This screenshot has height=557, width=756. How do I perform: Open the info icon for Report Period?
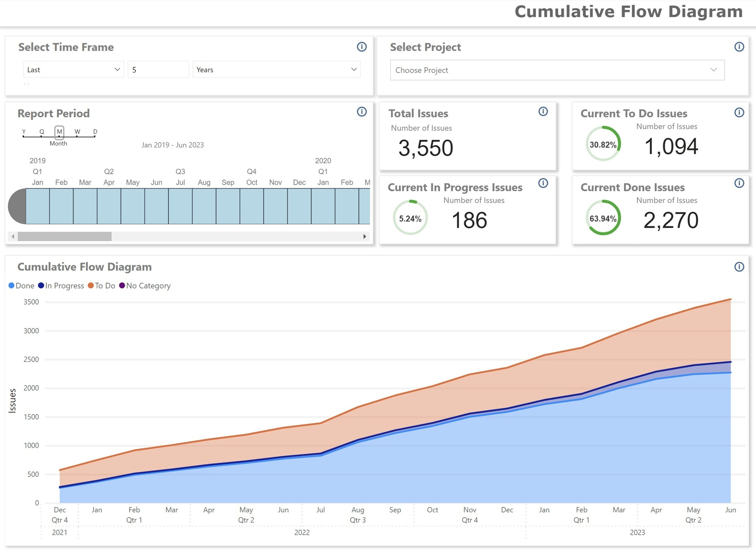click(361, 111)
